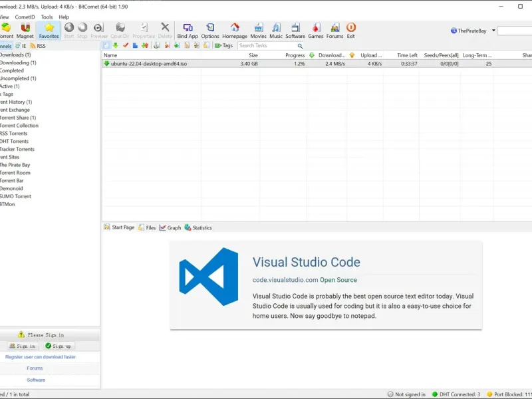Sort by the Name column header
This screenshot has height=399, width=532.
pyautogui.click(x=152, y=55)
